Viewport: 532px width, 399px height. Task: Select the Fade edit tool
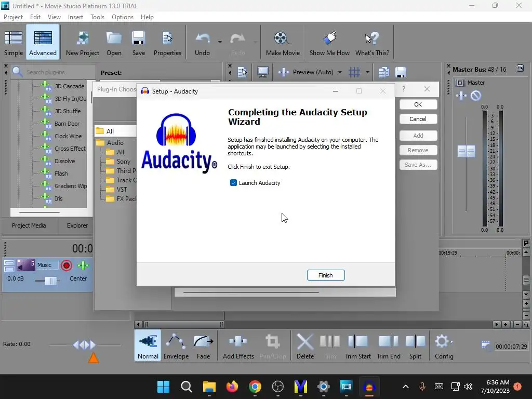[203, 345]
